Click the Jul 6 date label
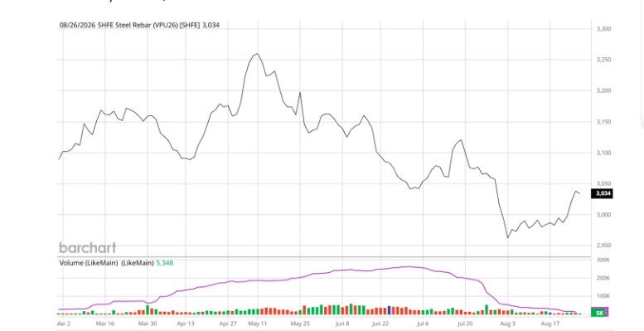The image size is (644, 331). click(423, 324)
